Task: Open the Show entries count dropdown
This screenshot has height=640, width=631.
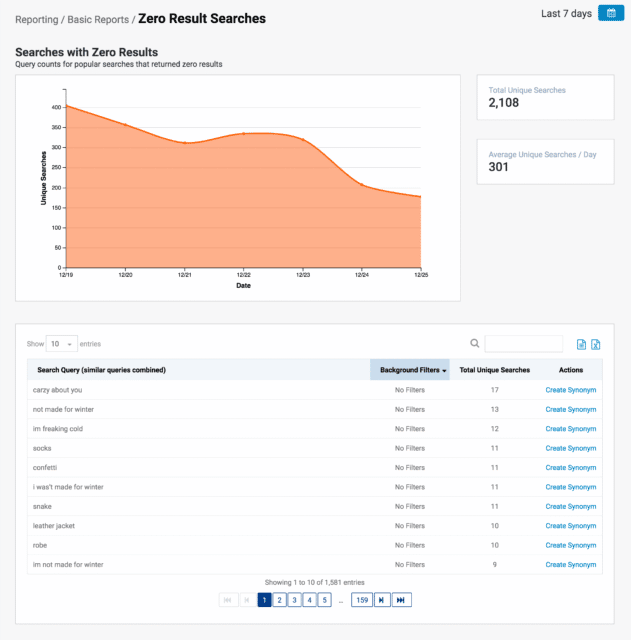Action: tap(62, 344)
